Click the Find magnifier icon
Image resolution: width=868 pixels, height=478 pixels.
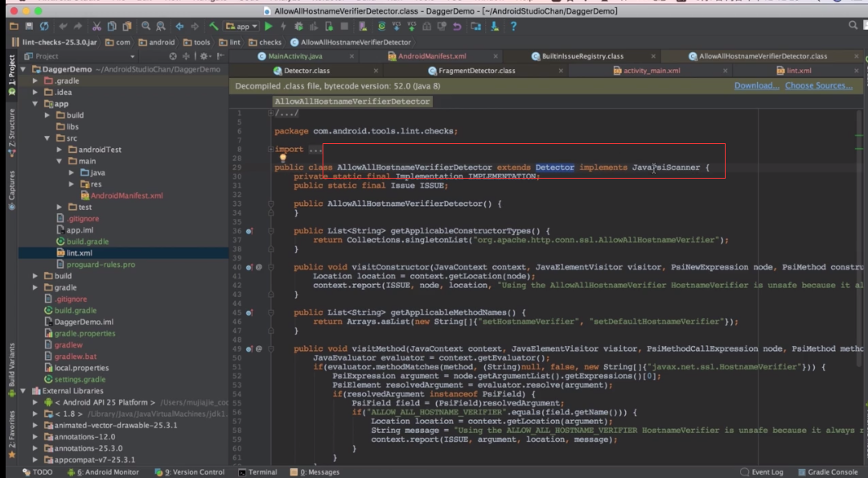click(146, 26)
